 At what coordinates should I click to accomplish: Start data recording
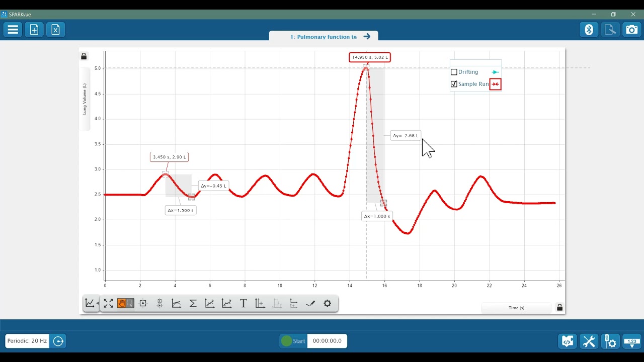(x=293, y=341)
